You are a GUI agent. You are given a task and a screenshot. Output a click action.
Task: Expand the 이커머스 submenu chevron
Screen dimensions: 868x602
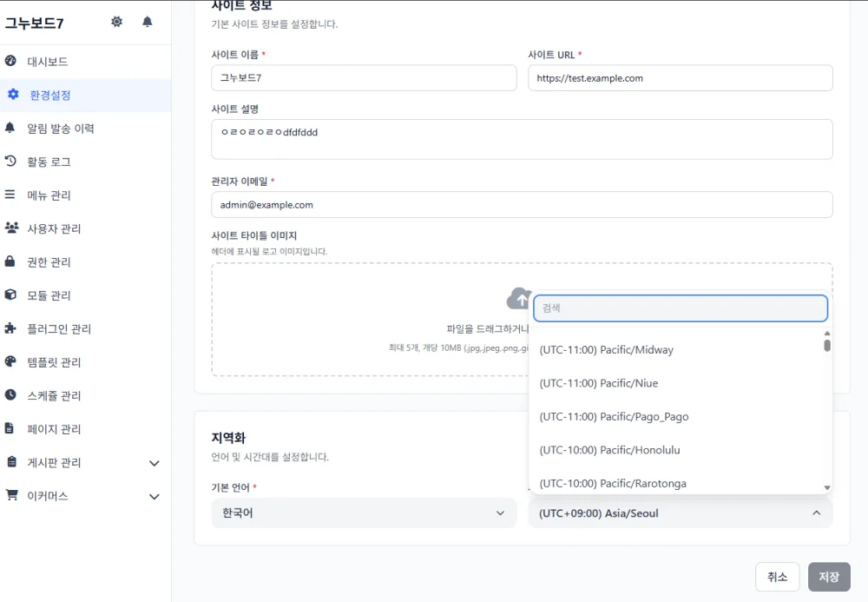pos(155,496)
